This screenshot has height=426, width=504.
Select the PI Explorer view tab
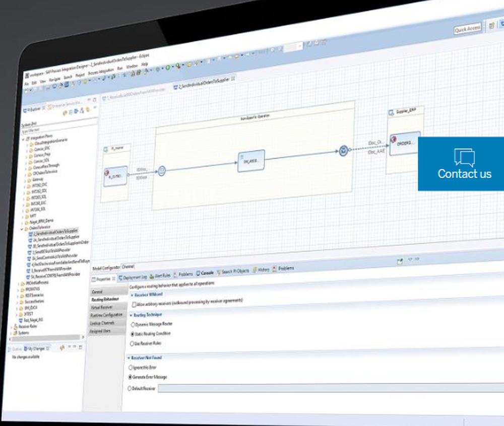33,109
